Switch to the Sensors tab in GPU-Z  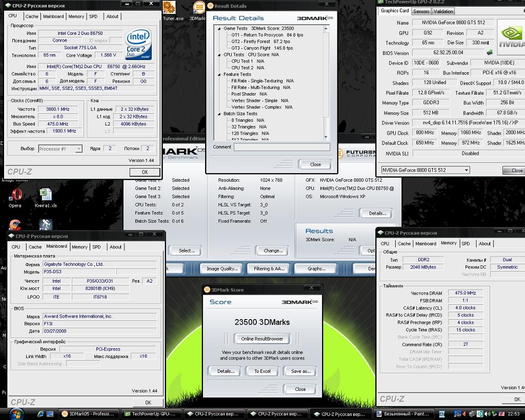(421, 11)
